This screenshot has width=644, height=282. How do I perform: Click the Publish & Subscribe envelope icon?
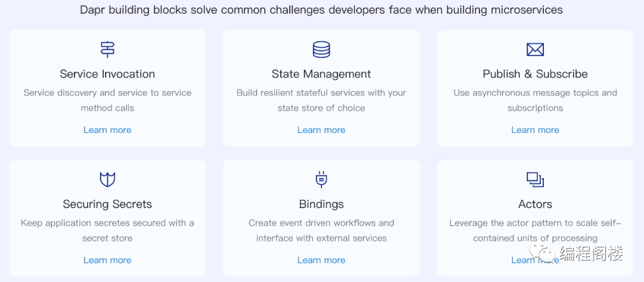pyautogui.click(x=535, y=49)
